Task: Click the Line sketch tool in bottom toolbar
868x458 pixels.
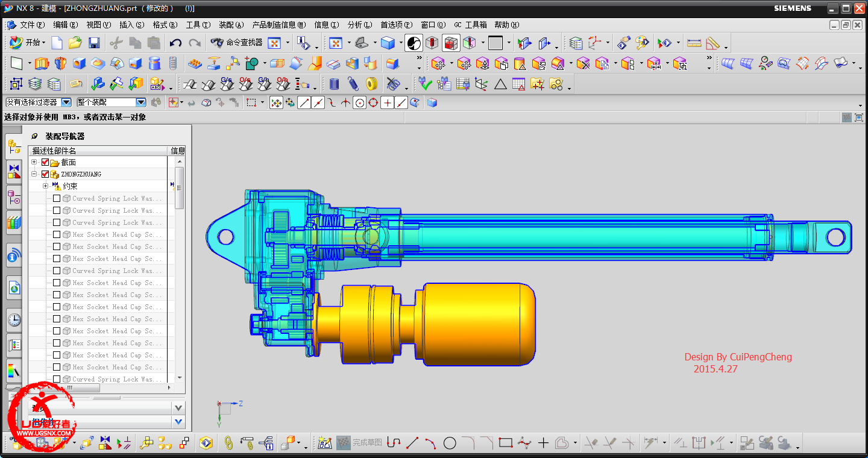Action: click(412, 443)
